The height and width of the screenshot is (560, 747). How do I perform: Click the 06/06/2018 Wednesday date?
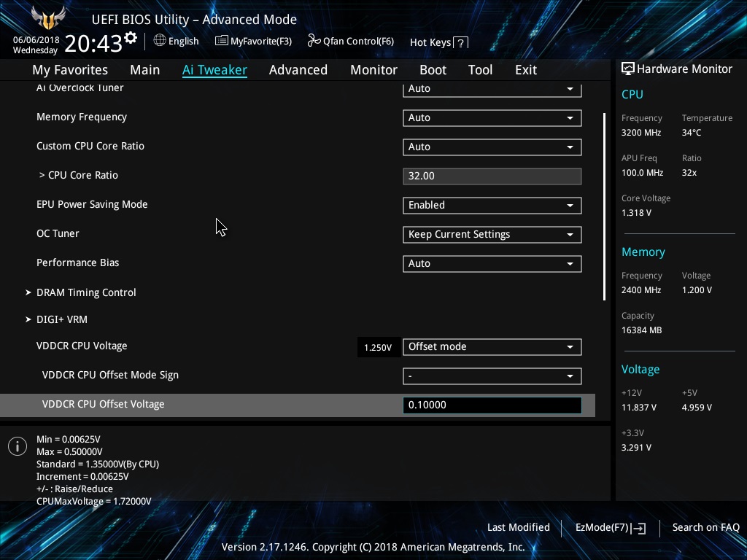tap(36, 45)
